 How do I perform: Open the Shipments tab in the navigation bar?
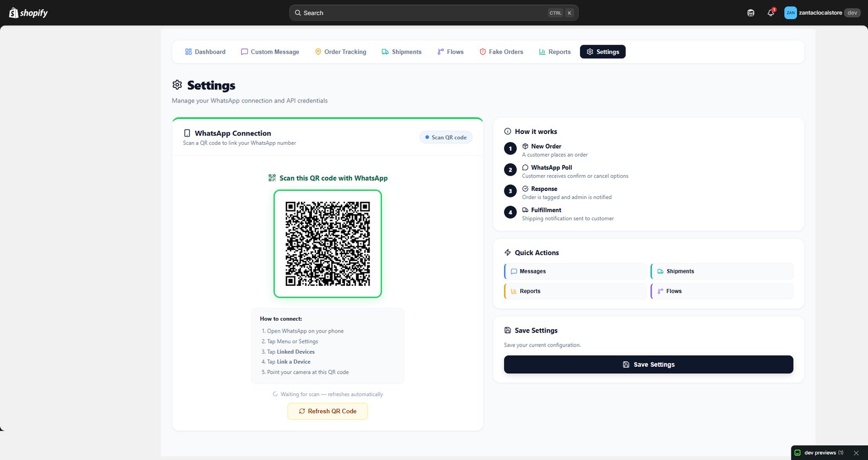(401, 52)
